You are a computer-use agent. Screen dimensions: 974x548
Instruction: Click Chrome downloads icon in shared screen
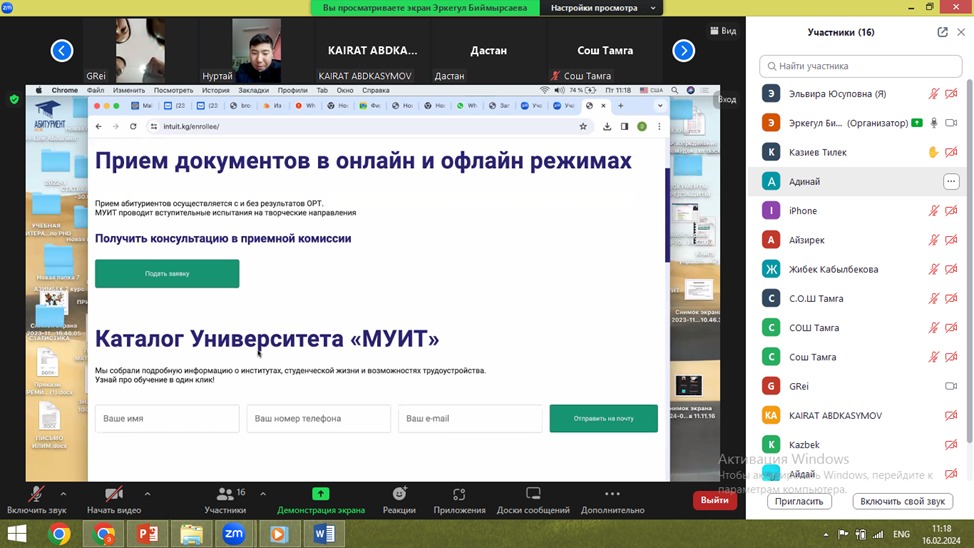point(607,126)
